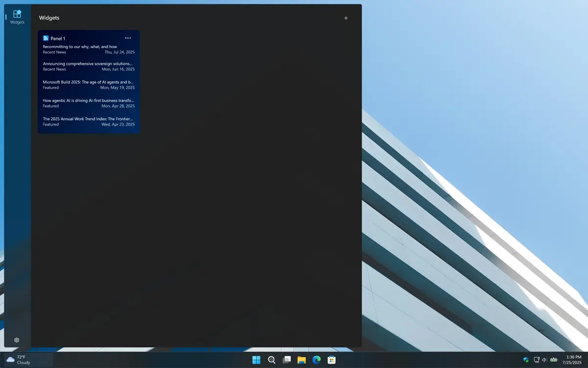Open Microsoft Store from taskbar

[x=332, y=360]
